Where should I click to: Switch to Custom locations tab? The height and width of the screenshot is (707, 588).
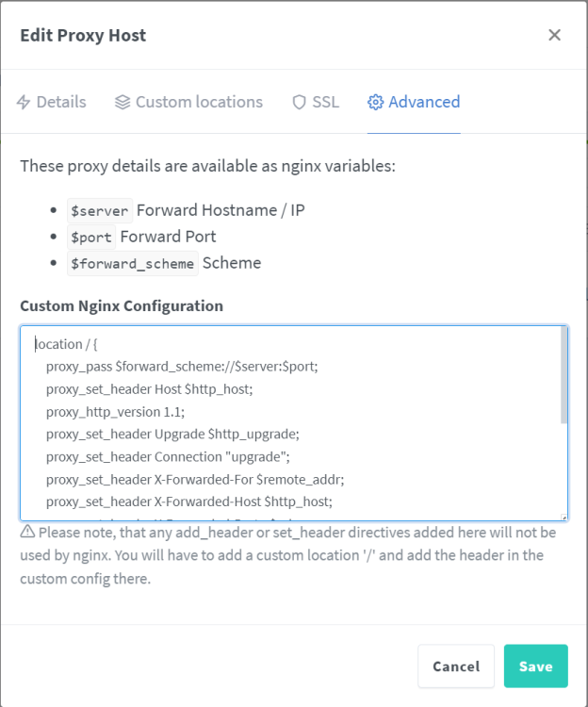188,102
